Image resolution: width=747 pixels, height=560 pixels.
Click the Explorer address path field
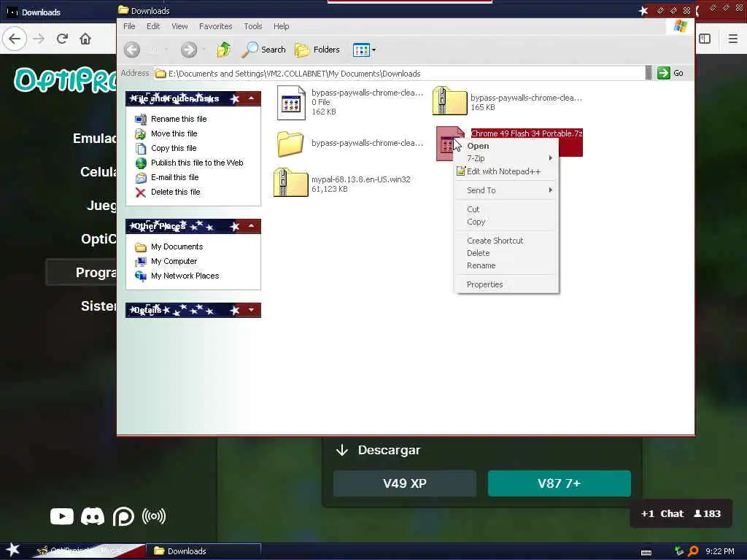pos(399,74)
